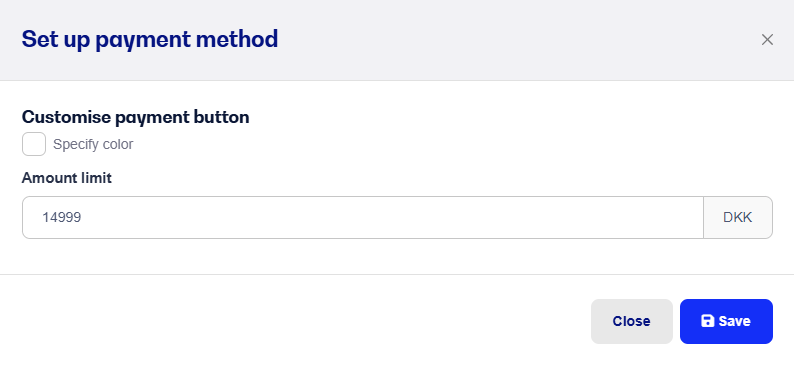Click the Customise payment button heading
Screen dimensions: 794x365
(136, 117)
